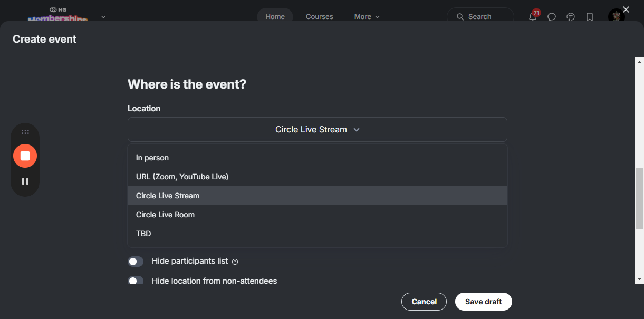Click the participants list help icon
The image size is (644, 319).
pos(235,262)
